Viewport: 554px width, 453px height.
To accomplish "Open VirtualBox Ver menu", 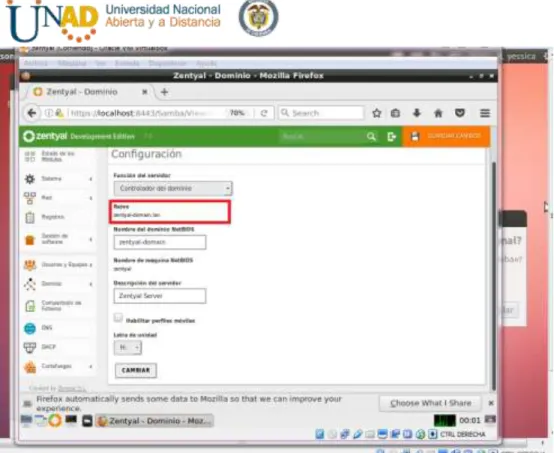I will (x=100, y=63).
